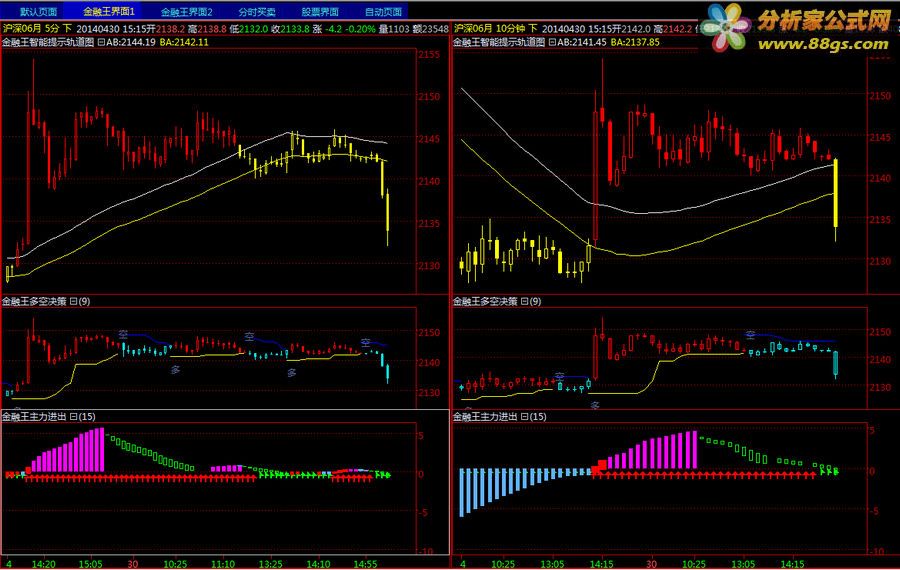
Task: Collapse 金融王主力进出 box in right panel
Action: (x=525, y=416)
